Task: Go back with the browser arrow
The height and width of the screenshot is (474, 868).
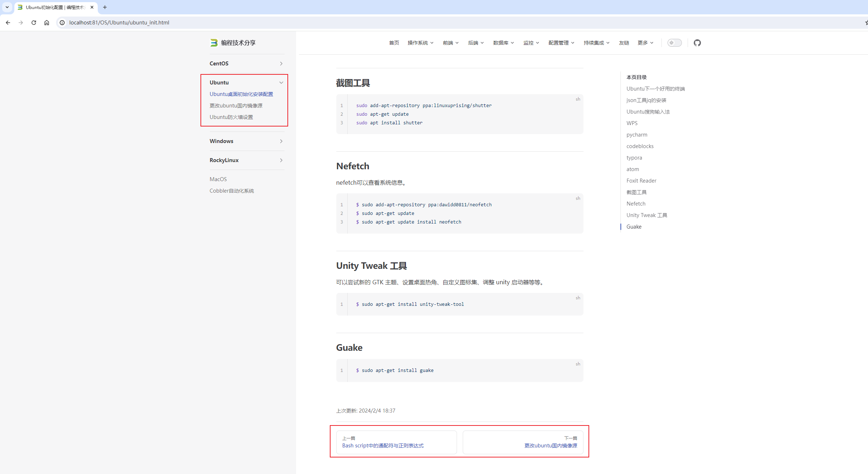Action: pos(8,23)
